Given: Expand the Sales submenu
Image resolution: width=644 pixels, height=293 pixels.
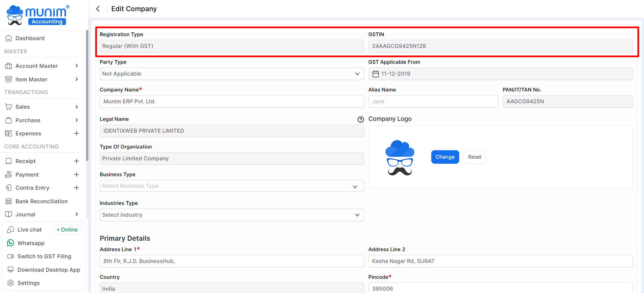Looking at the screenshot, I should tap(77, 107).
